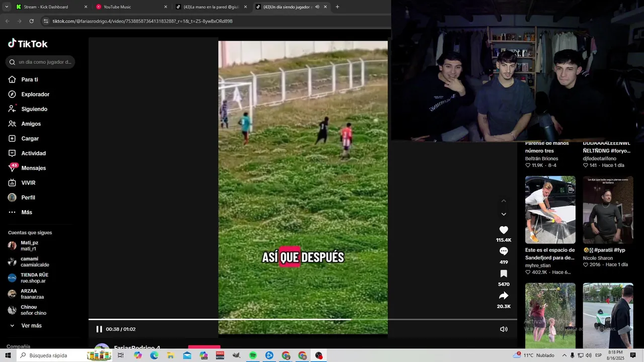Open the volume tray icon
The width and height of the screenshot is (644, 362).
pos(588,355)
